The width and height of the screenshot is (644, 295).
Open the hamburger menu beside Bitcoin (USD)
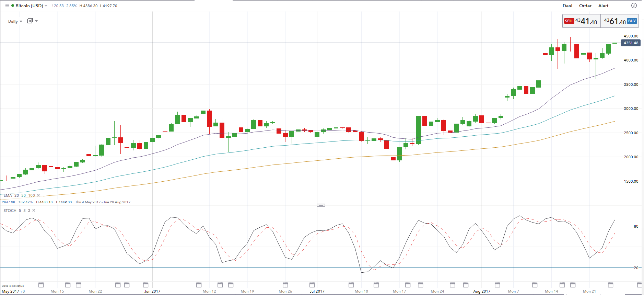pyautogui.click(x=7, y=6)
